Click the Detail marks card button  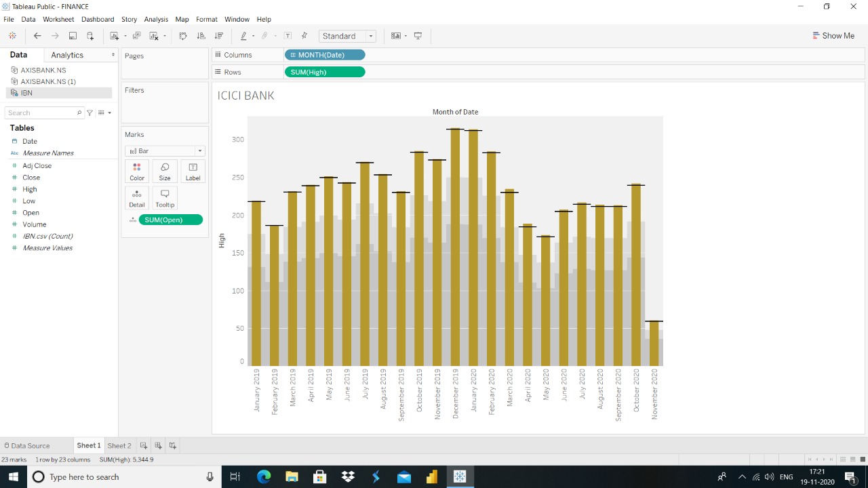(137, 198)
